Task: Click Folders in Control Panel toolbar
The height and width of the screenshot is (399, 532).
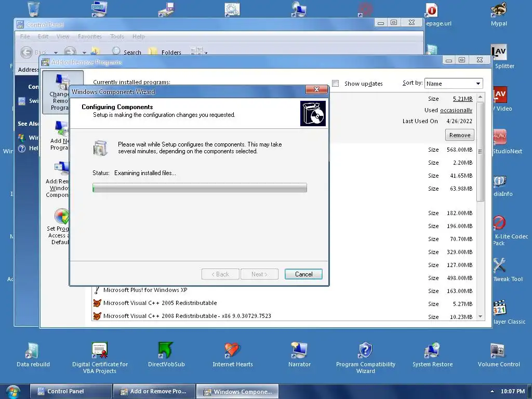Action: coord(165,51)
